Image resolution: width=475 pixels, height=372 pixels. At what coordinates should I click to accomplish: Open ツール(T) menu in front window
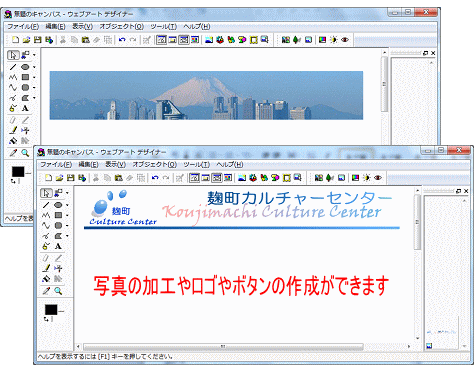(x=196, y=164)
